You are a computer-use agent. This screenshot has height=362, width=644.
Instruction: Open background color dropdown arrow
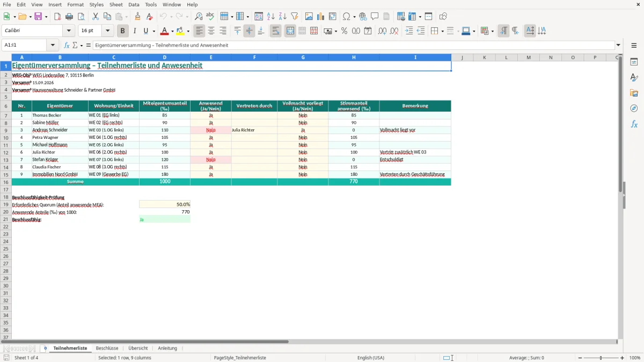click(x=188, y=31)
